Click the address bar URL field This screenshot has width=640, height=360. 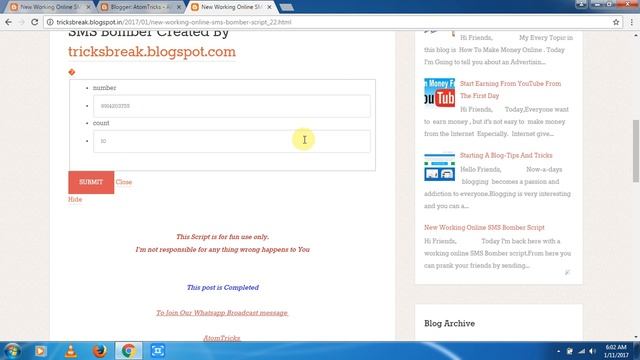pyautogui.click(x=327, y=22)
